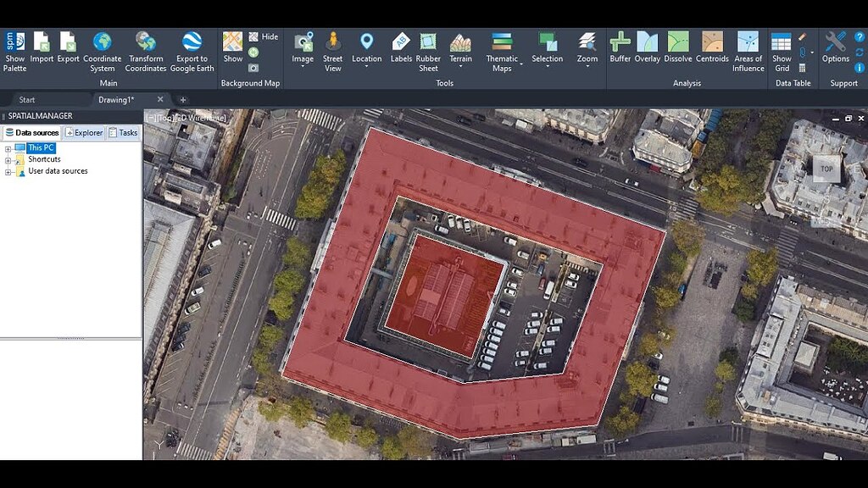
Task: Open the Rubber Sheet tool
Action: tap(428, 48)
